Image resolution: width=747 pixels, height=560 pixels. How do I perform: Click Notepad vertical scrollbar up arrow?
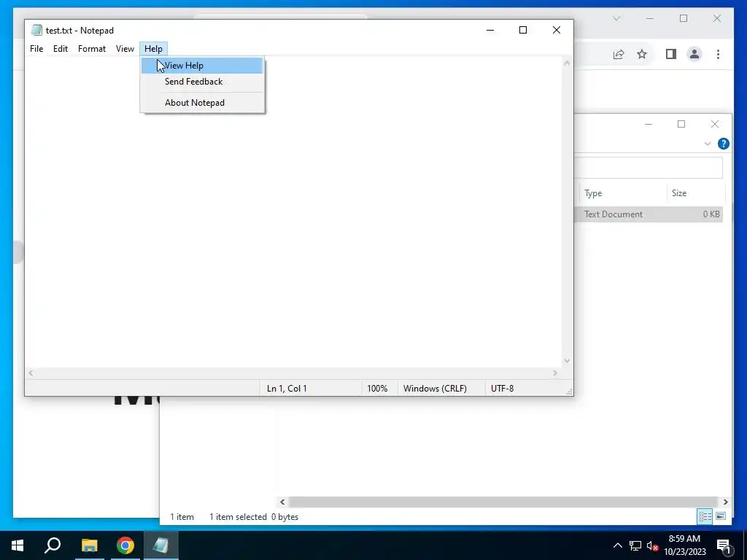[x=567, y=63]
